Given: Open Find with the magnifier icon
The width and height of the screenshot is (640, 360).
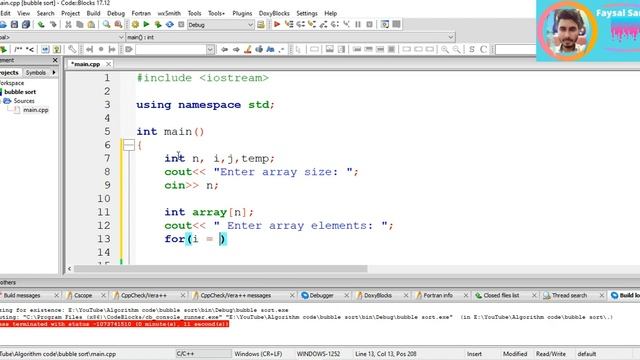Looking at the screenshot, I should tap(107, 24).
